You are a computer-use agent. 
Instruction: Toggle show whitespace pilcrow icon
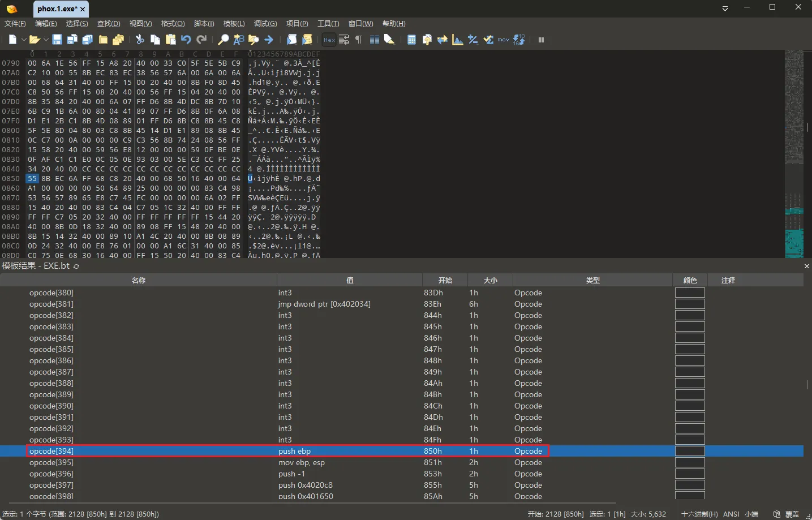click(359, 40)
